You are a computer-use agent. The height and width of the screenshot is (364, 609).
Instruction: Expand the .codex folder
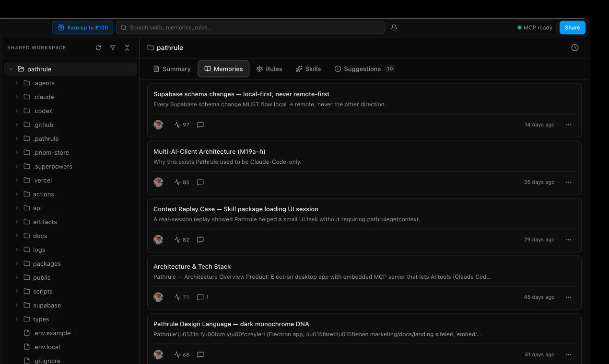pos(17,111)
